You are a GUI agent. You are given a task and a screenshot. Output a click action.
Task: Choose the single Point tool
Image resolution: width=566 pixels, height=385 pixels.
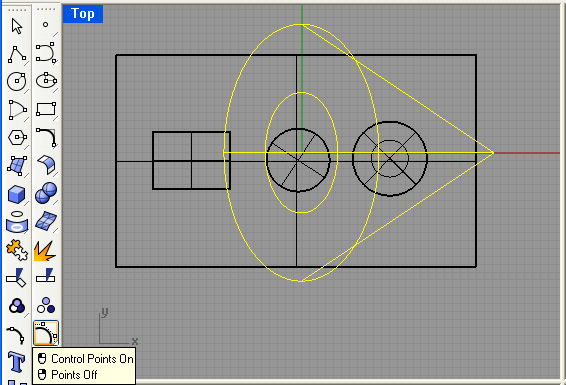[45, 25]
